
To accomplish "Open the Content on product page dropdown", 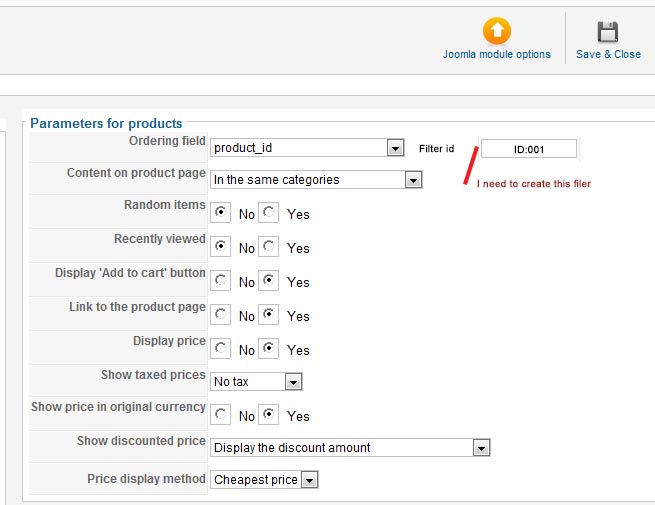I will [x=316, y=180].
